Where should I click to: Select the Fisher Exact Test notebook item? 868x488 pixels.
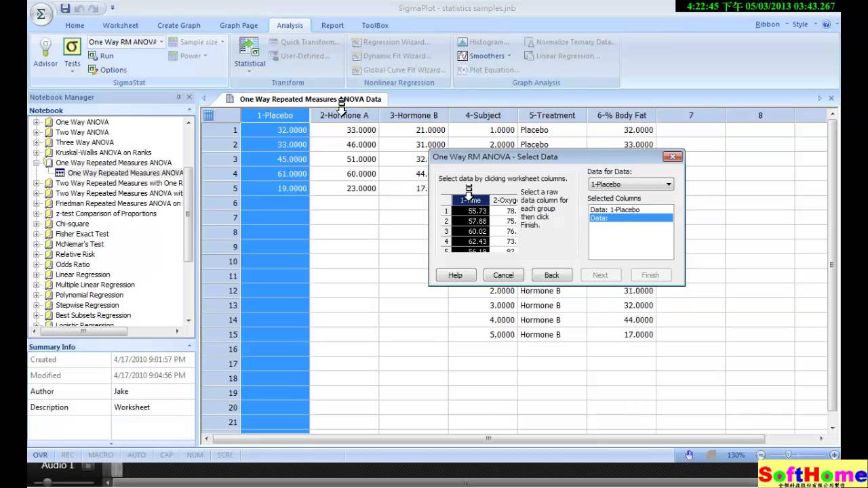(82, 234)
